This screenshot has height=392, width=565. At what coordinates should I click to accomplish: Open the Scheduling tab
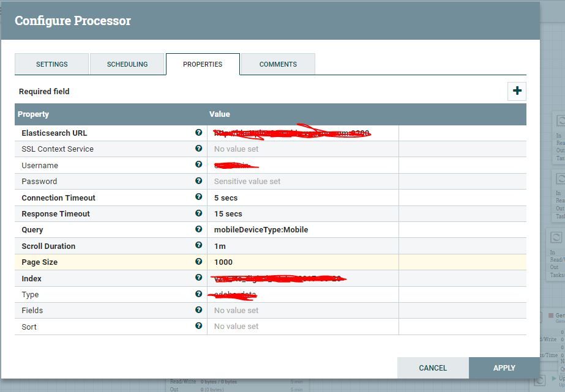[127, 64]
